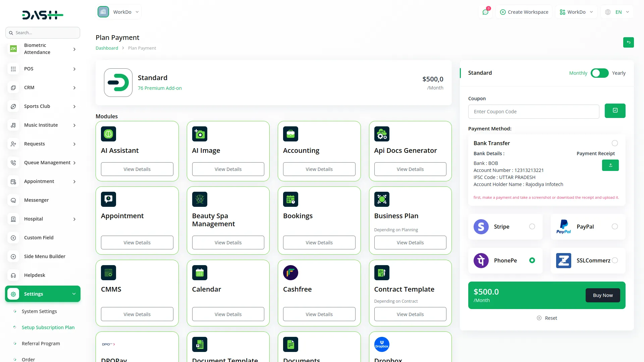The image size is (644, 362).
Task: Click inside the Enter Coupon Code field
Action: tap(534, 111)
